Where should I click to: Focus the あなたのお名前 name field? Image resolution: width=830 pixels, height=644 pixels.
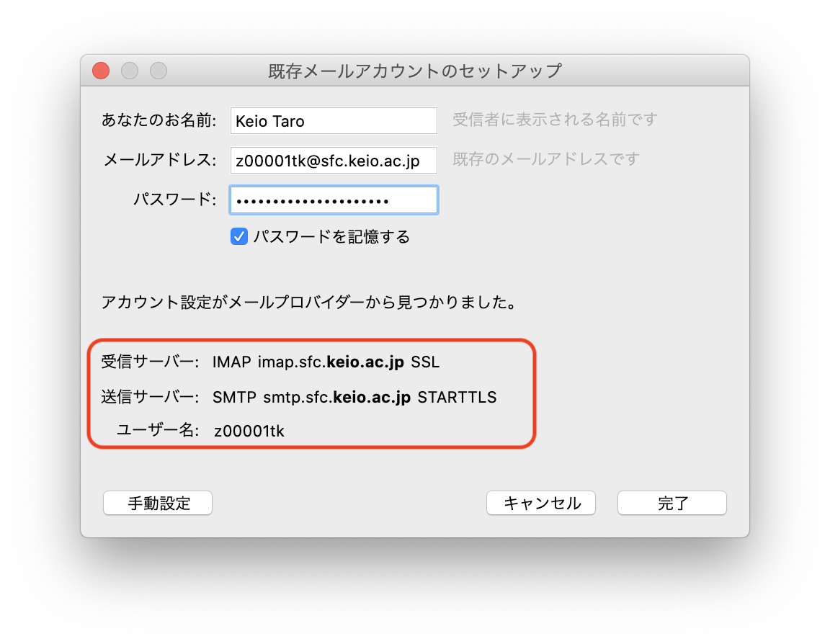tap(334, 120)
